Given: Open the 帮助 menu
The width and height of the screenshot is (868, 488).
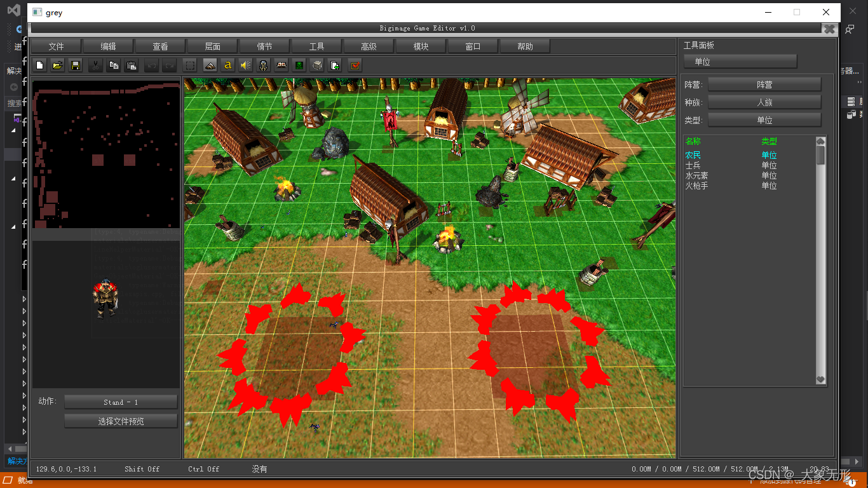Looking at the screenshot, I should [526, 46].
